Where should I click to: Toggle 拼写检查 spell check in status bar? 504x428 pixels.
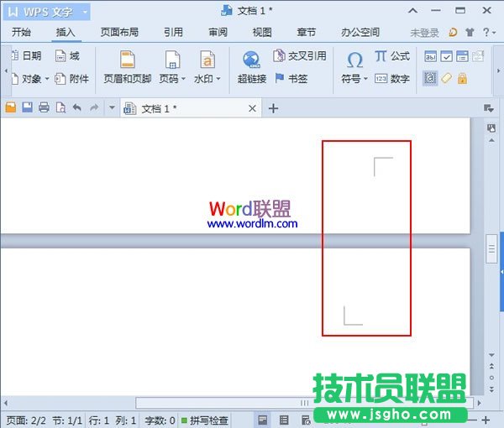[205, 420]
